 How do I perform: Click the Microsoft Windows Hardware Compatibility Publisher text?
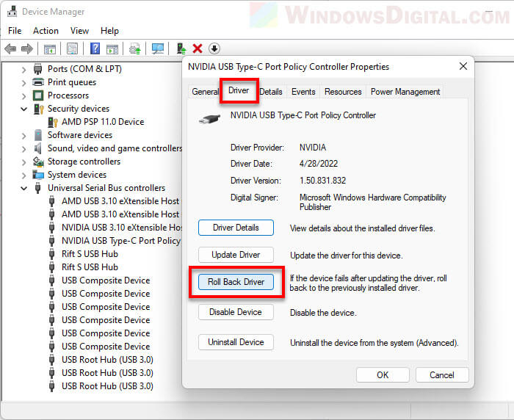(x=373, y=203)
